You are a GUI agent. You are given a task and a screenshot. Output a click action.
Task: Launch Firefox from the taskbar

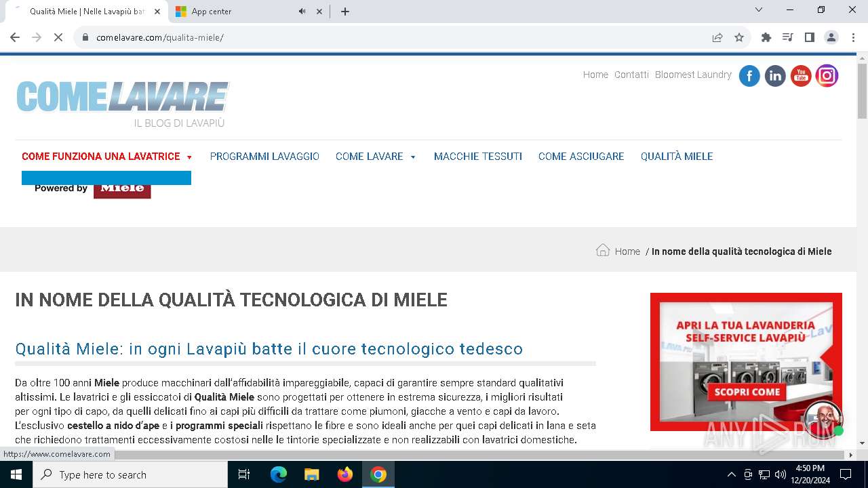(345, 474)
